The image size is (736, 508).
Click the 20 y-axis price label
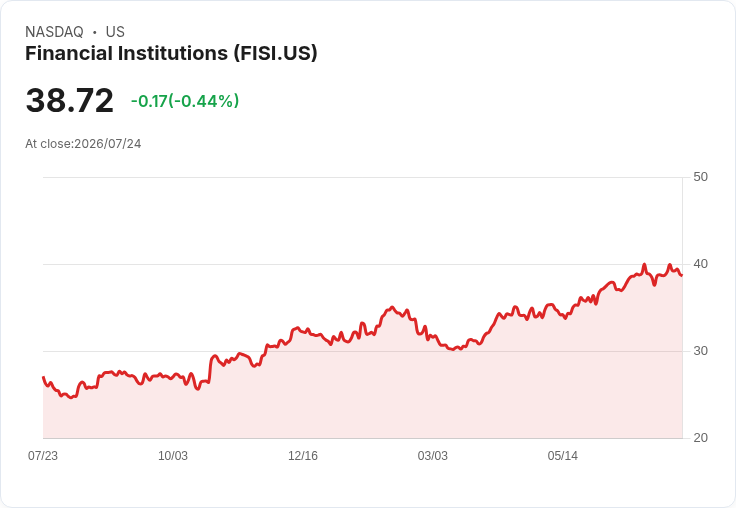[x=700, y=438]
